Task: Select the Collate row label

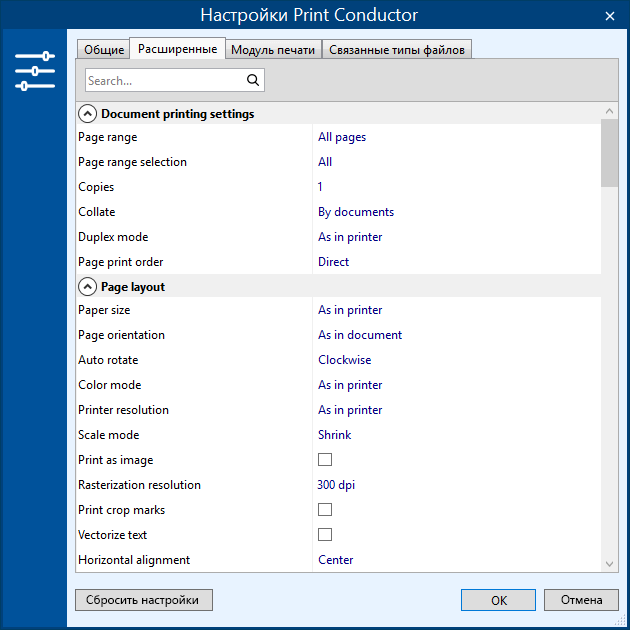Action: click(96, 212)
